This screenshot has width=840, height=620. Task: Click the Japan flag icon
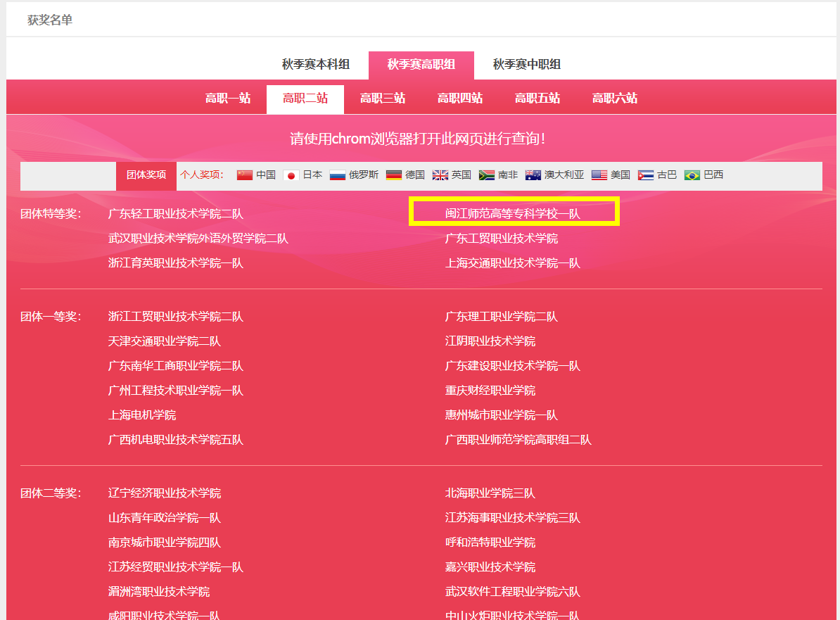[x=291, y=175]
